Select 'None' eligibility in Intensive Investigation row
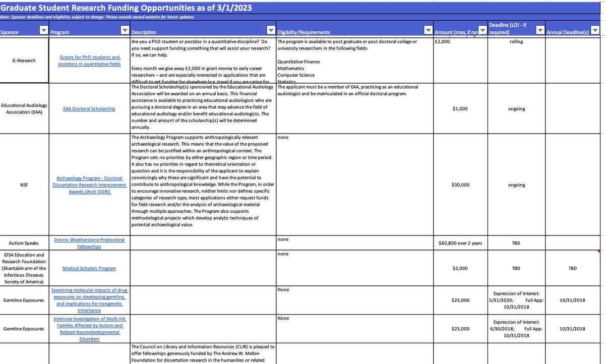The image size is (605, 364). [355, 329]
